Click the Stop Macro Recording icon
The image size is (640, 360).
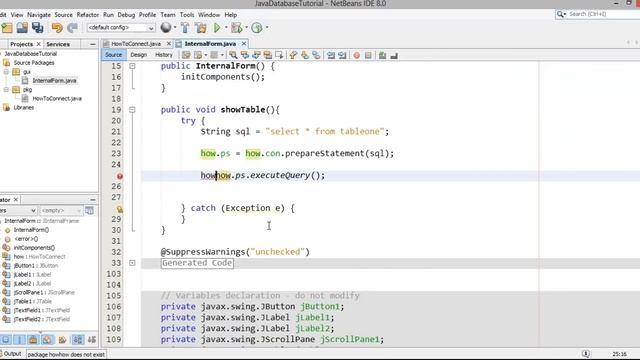368,55
